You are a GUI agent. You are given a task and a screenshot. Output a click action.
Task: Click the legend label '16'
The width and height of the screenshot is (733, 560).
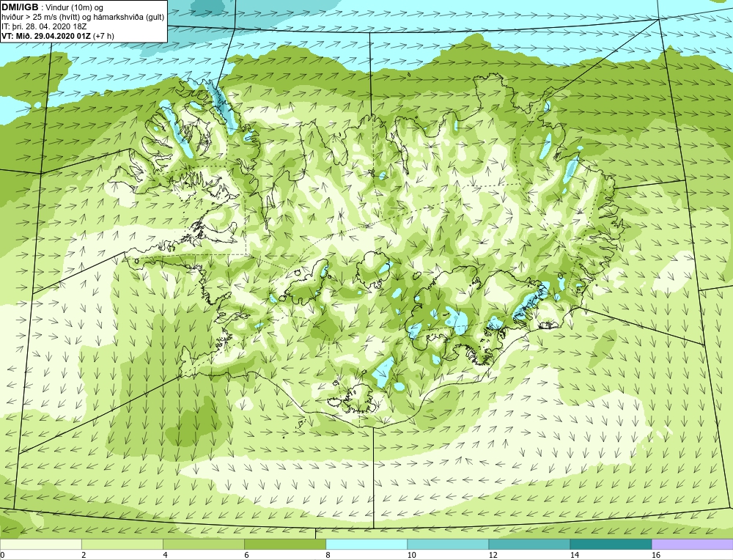pyautogui.click(x=656, y=555)
